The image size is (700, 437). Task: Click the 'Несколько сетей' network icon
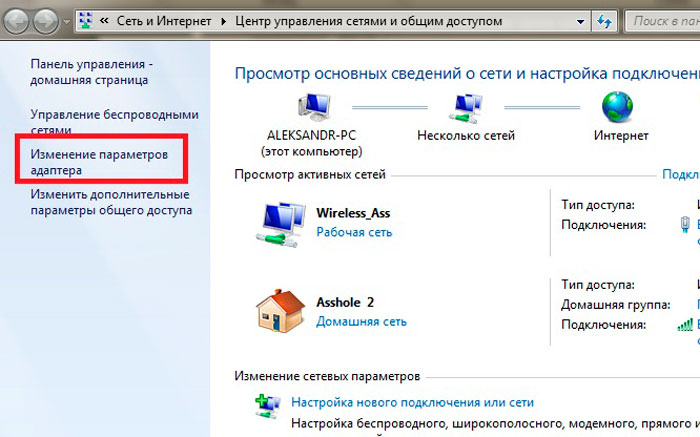(466, 108)
